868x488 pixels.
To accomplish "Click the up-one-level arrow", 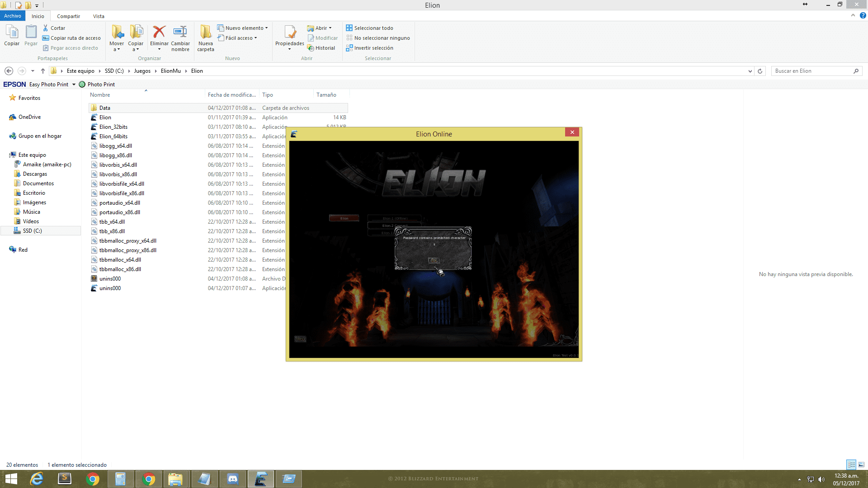I will [42, 71].
